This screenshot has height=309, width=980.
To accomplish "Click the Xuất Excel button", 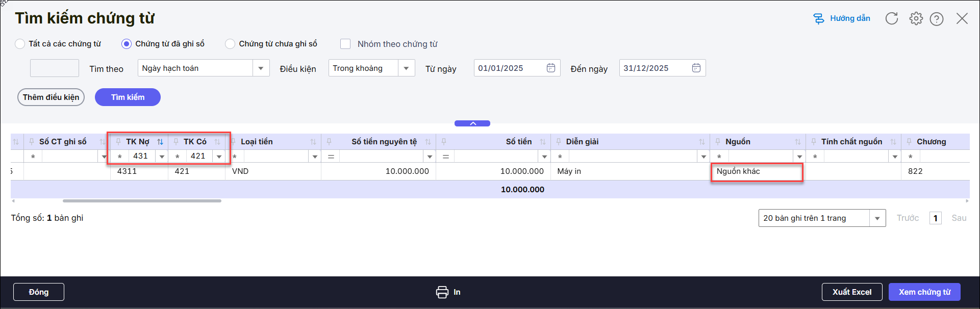I will [851, 292].
